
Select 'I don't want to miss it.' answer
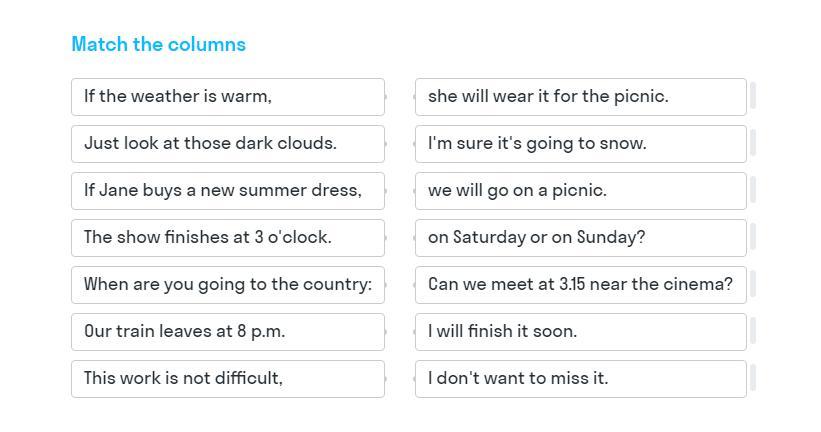click(x=580, y=379)
